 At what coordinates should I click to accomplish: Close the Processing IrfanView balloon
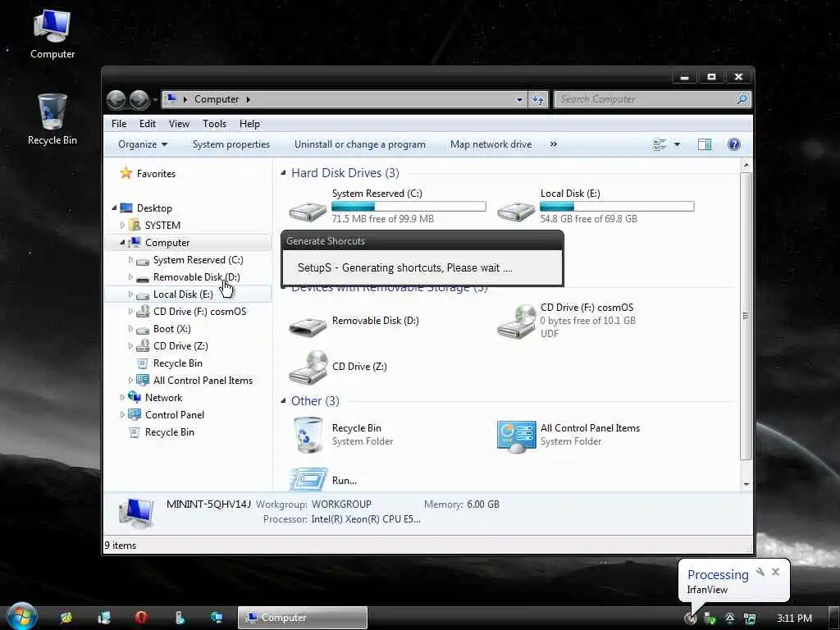coord(775,572)
